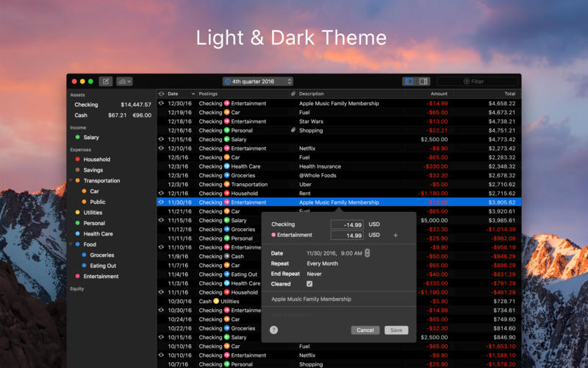Open the 4th quarter 2016 period selector
This screenshot has height=368, width=588.
(x=258, y=81)
